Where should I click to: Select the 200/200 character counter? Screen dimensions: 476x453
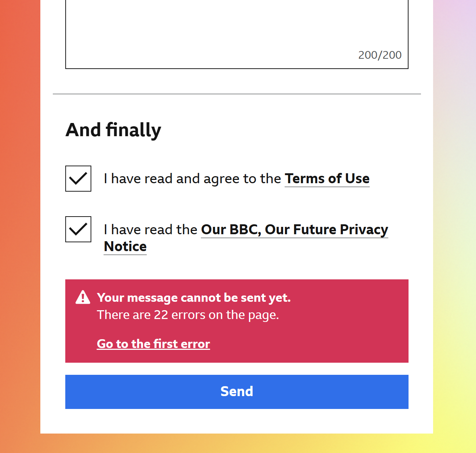(380, 55)
